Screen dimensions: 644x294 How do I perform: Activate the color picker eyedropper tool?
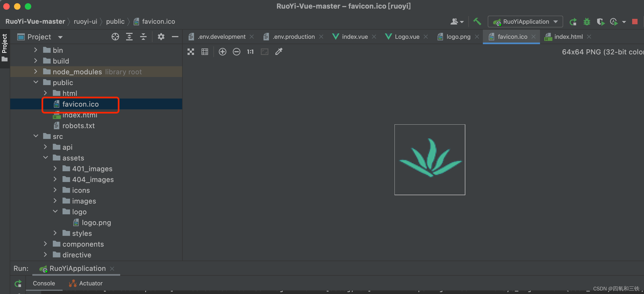click(279, 51)
